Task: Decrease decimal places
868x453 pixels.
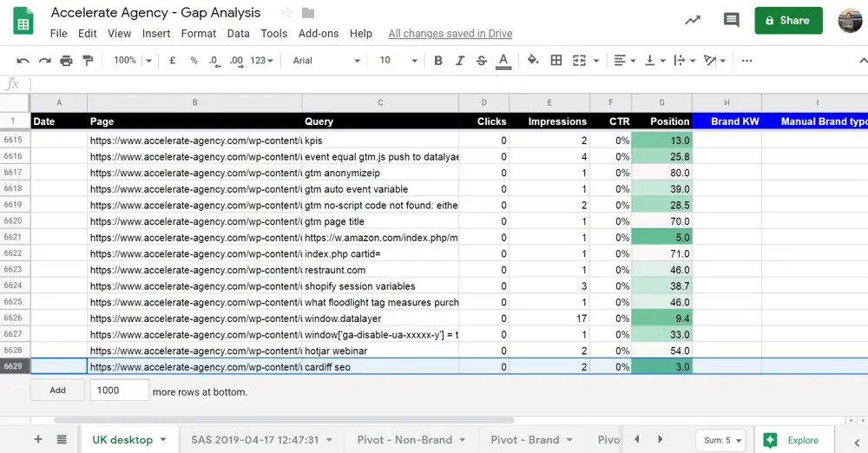Action: (x=214, y=61)
